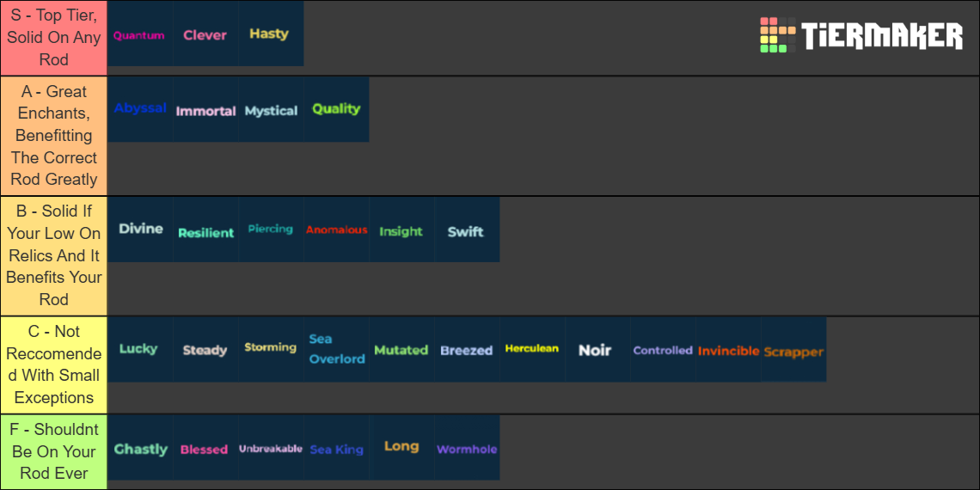Click the red S tier label
The width and height of the screenshot is (980, 490).
point(54,38)
